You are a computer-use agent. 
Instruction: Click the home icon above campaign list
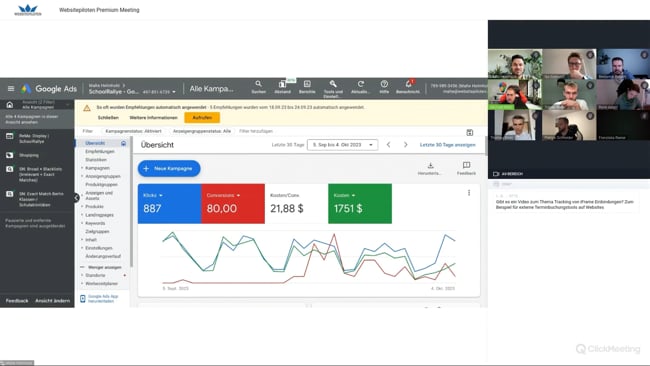pyautogui.click(x=10, y=104)
